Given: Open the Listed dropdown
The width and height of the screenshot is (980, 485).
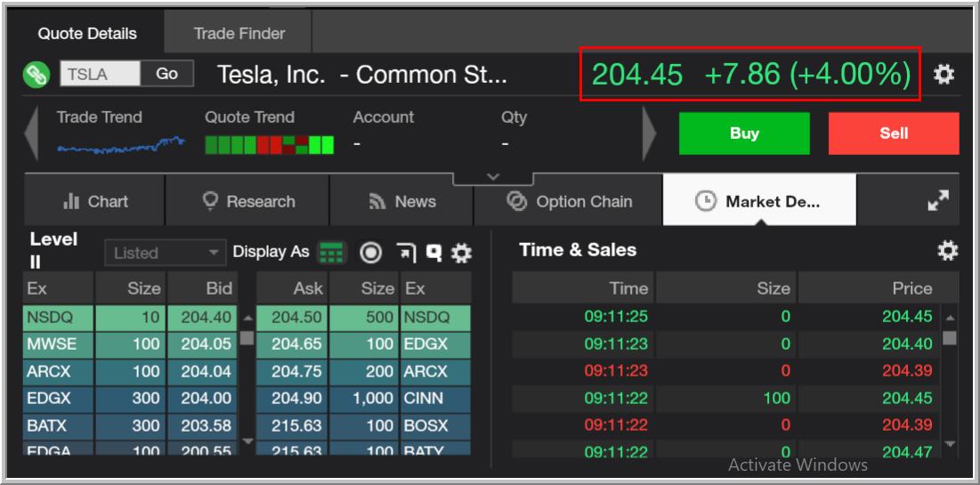Looking at the screenshot, I should [165, 253].
